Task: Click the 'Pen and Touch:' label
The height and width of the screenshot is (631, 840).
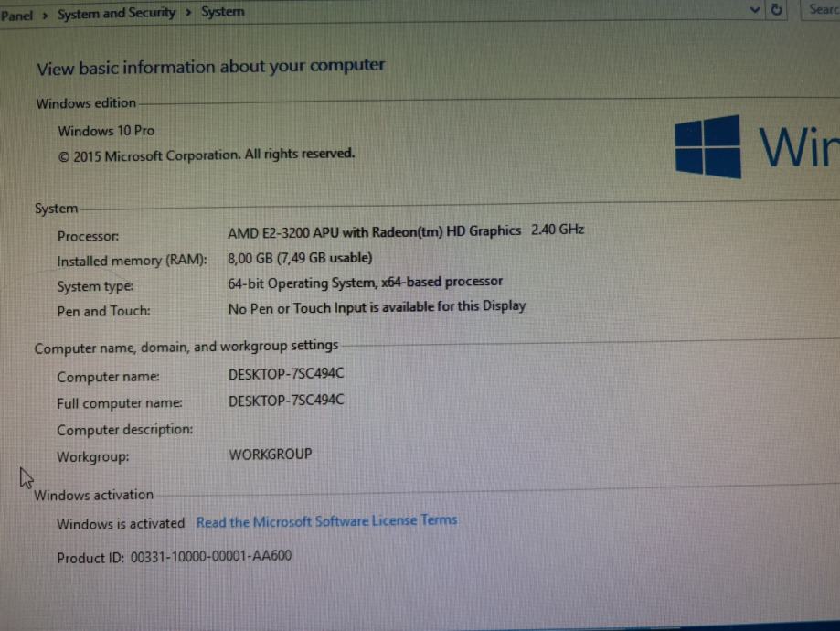Action: pyautogui.click(x=103, y=311)
